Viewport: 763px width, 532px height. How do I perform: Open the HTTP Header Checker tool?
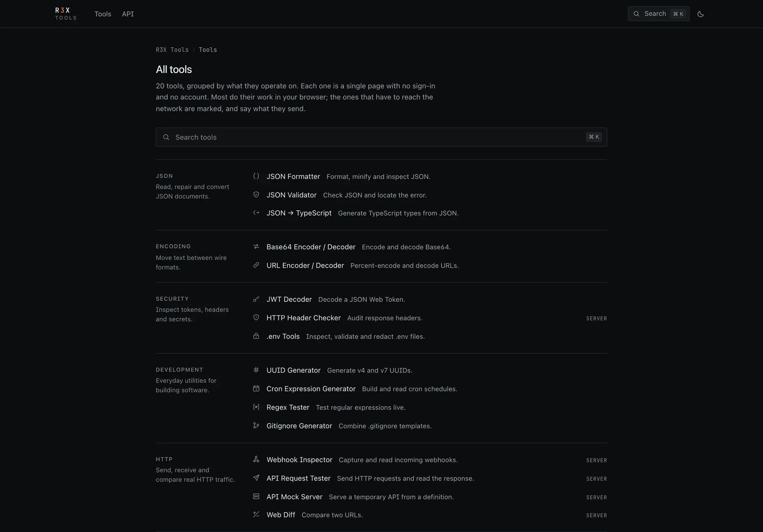point(304,318)
